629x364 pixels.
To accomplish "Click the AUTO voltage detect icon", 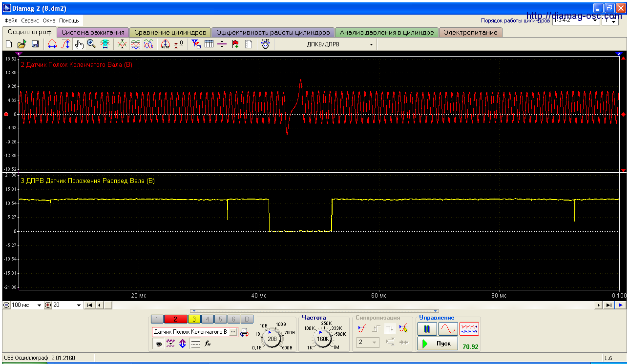I will coord(265,44).
